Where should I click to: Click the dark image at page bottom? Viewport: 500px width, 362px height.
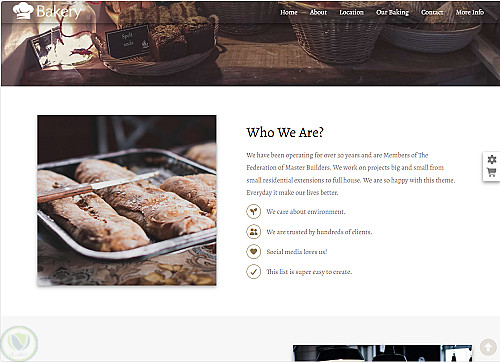(x=382, y=353)
